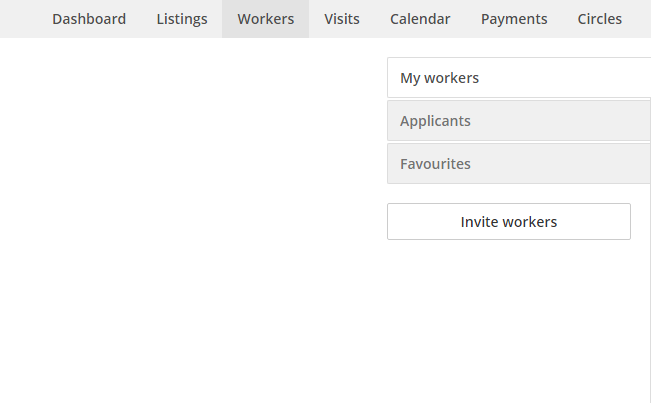View worker applicants via Applicants item
This screenshot has width=651, height=410.
click(519, 121)
